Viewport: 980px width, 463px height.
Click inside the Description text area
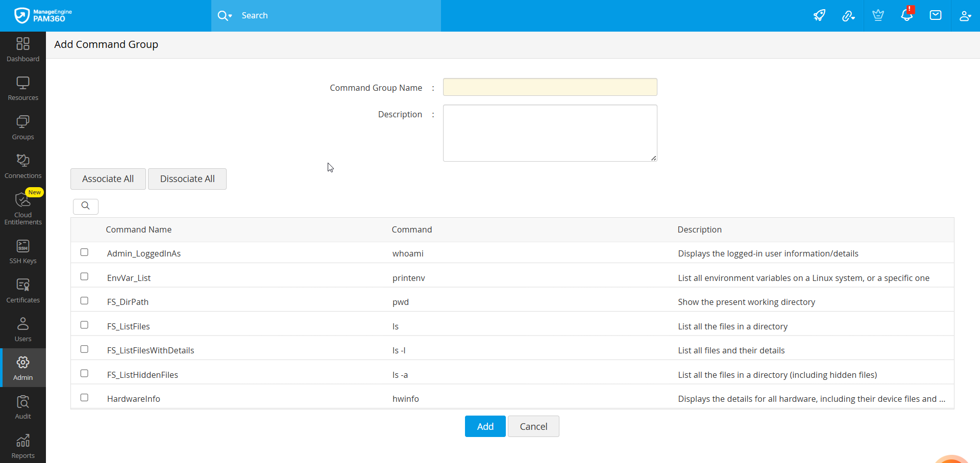click(x=550, y=133)
